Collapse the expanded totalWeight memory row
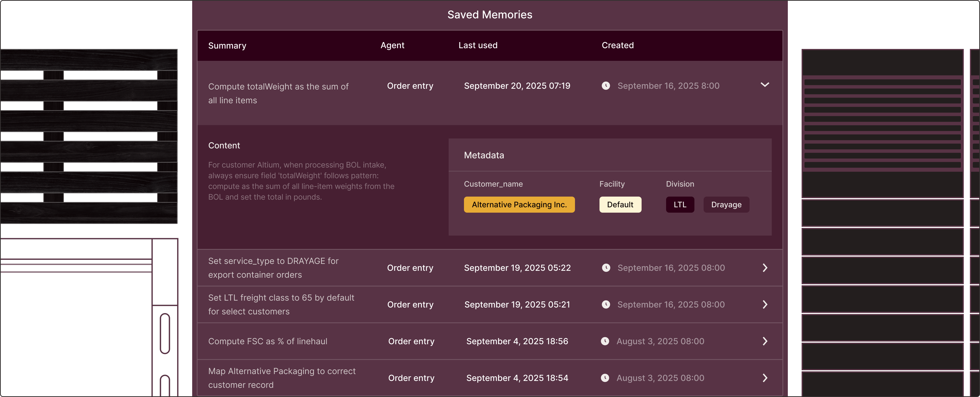This screenshot has height=397, width=980. tap(765, 85)
